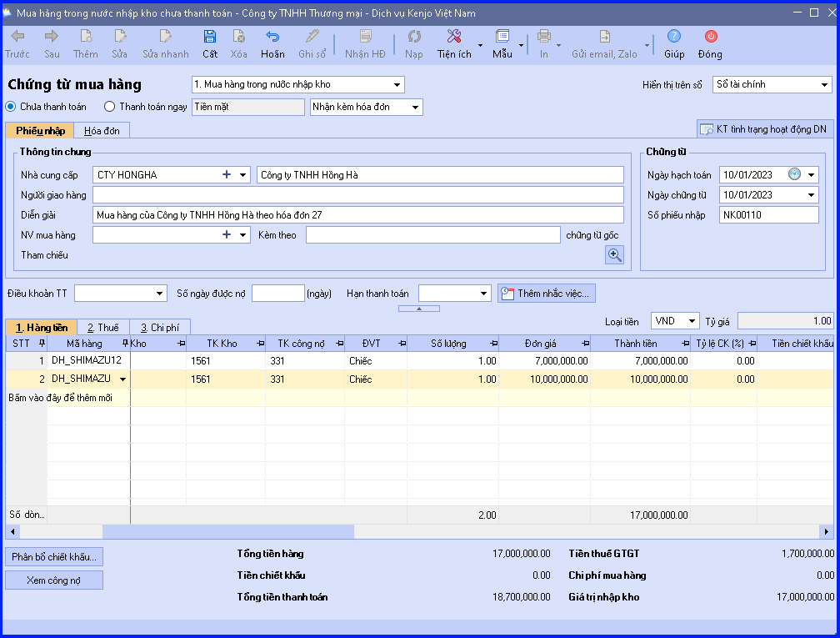Select Thanh toán ngay radio option
840x638 pixels.
coord(109,107)
